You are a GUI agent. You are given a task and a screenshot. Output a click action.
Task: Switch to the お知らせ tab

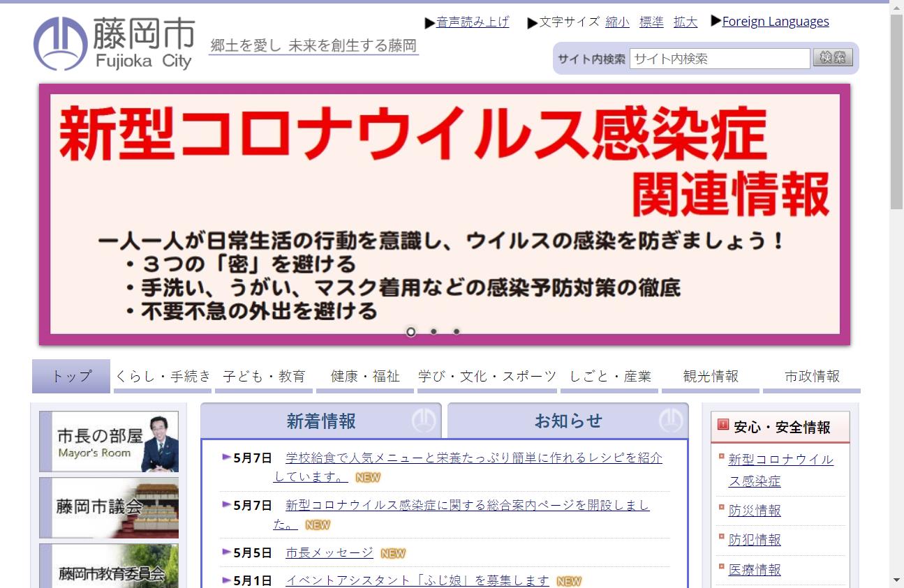click(x=568, y=421)
